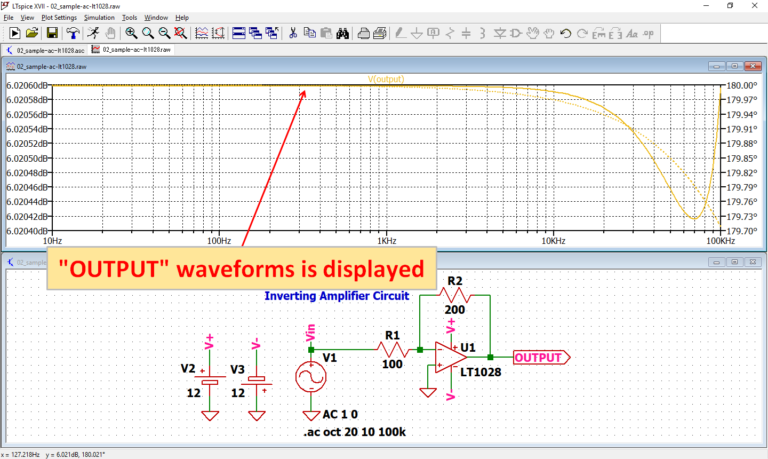Select the LT1028 op-amp symbol
Viewport: 768px width, 459px height.
pyautogui.click(x=452, y=357)
